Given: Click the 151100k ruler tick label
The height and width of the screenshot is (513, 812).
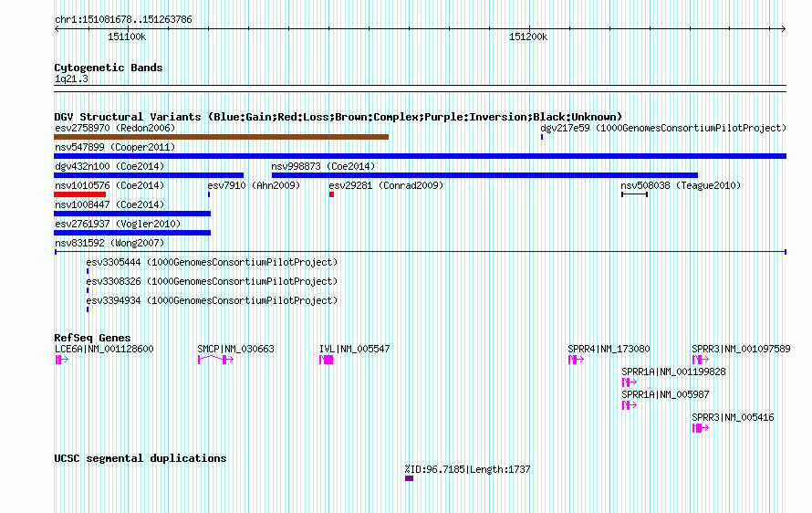Looking at the screenshot, I should [x=127, y=37].
